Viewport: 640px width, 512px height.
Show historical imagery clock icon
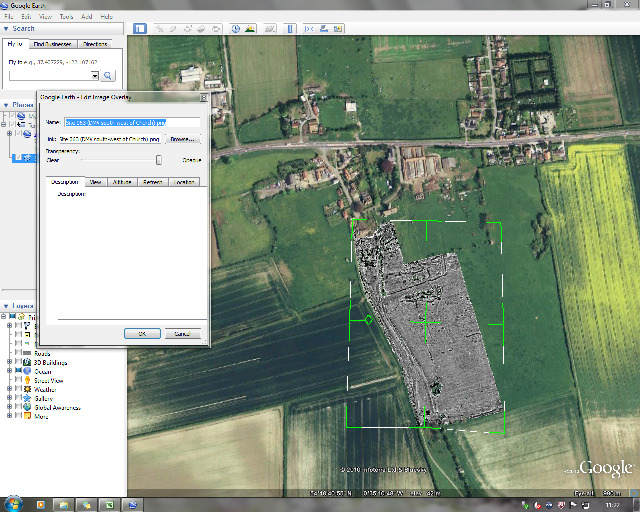(x=236, y=29)
